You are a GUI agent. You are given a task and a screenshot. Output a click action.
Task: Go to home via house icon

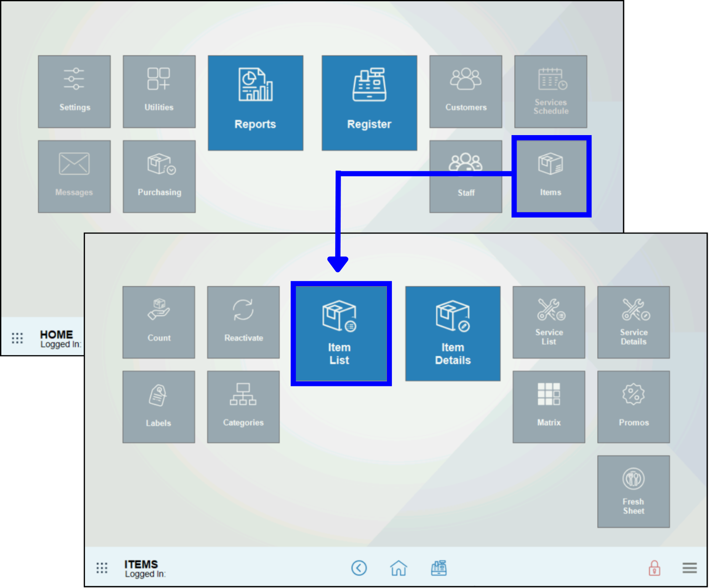click(x=398, y=568)
